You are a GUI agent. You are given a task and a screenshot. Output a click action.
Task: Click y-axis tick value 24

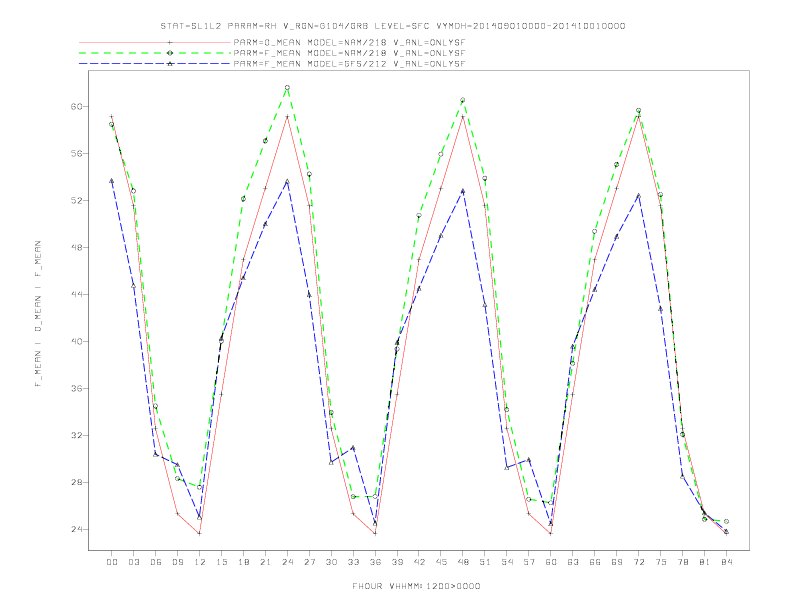pyautogui.click(x=75, y=529)
